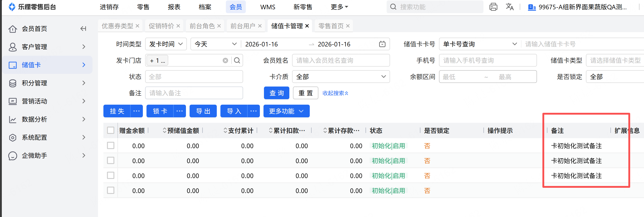Open the 卡介质 dropdown
The image size is (644, 217).
tap(341, 77)
